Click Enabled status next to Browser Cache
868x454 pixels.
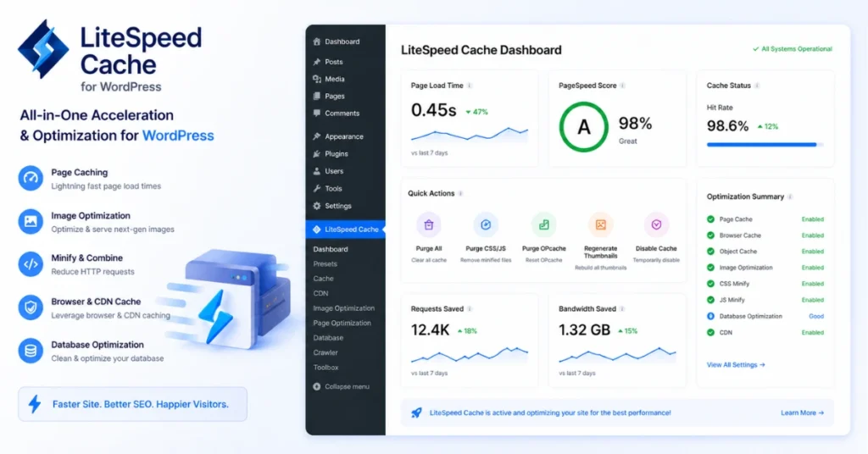[x=813, y=235]
